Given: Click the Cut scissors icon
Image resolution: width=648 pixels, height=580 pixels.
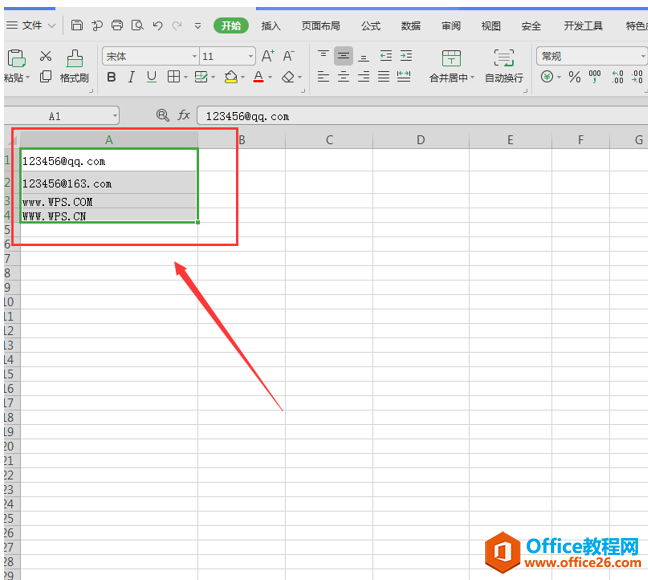Looking at the screenshot, I should tap(45, 57).
